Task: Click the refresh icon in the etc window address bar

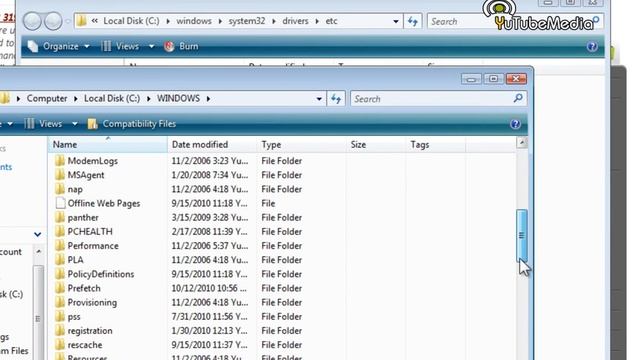Action: 413,21
